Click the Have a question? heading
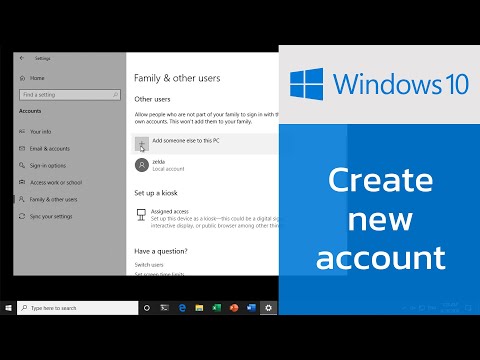 click(161, 251)
